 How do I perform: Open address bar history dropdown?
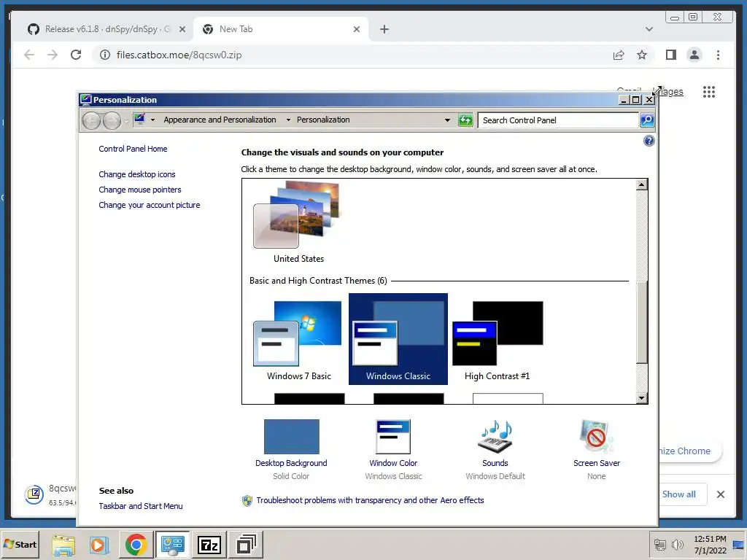[x=447, y=120]
